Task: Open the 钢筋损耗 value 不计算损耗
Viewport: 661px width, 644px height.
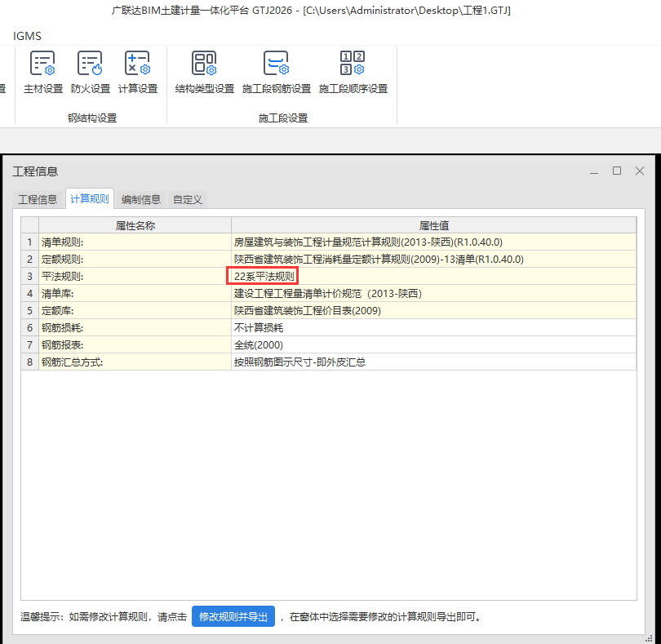Action: [434, 327]
